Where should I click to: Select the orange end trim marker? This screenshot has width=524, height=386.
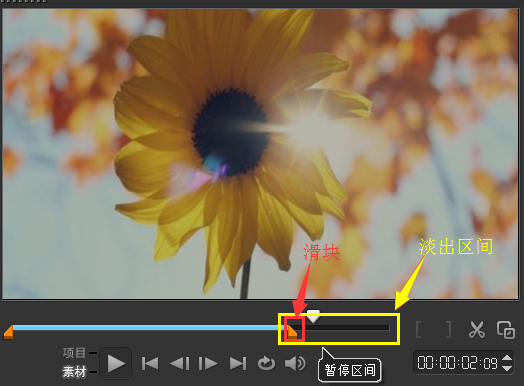point(292,332)
